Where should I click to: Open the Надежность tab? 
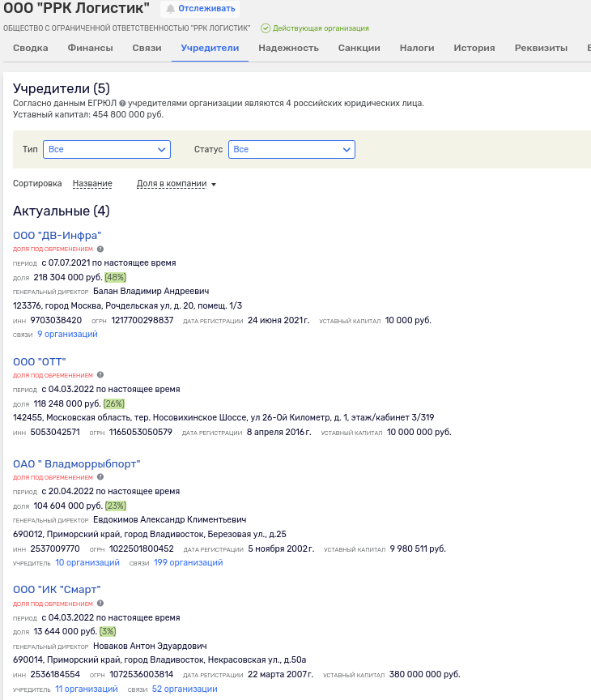pos(288,48)
